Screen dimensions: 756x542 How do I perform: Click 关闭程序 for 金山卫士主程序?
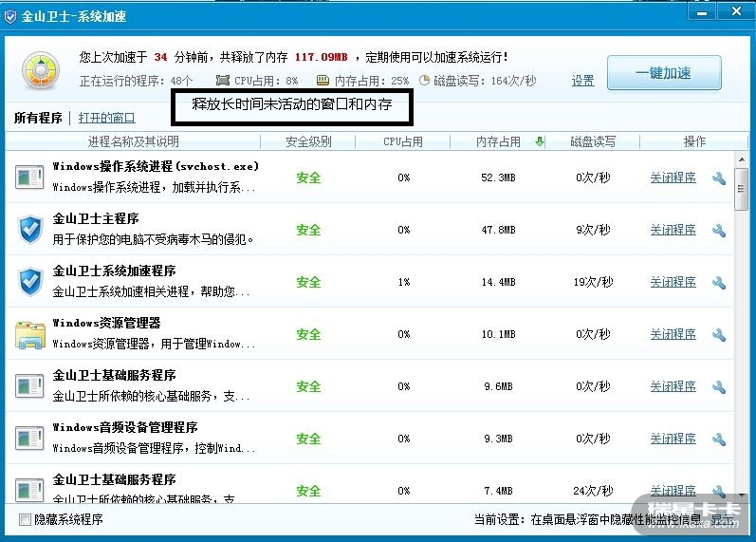tap(673, 230)
